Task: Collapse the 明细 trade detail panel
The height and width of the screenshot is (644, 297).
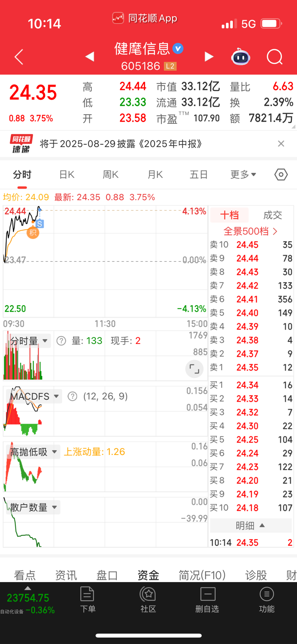Action: click(x=250, y=526)
